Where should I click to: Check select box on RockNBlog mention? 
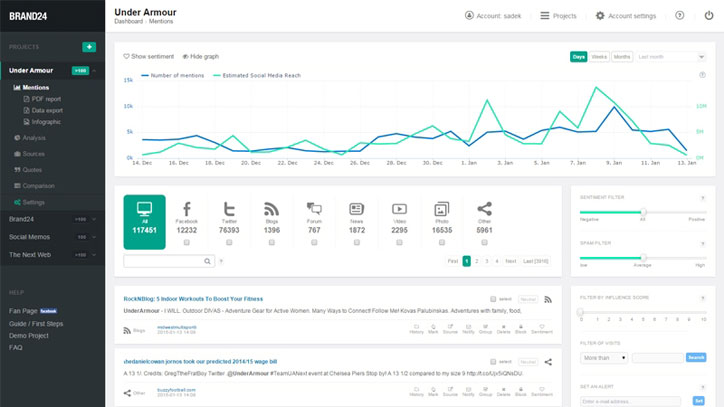(493, 299)
